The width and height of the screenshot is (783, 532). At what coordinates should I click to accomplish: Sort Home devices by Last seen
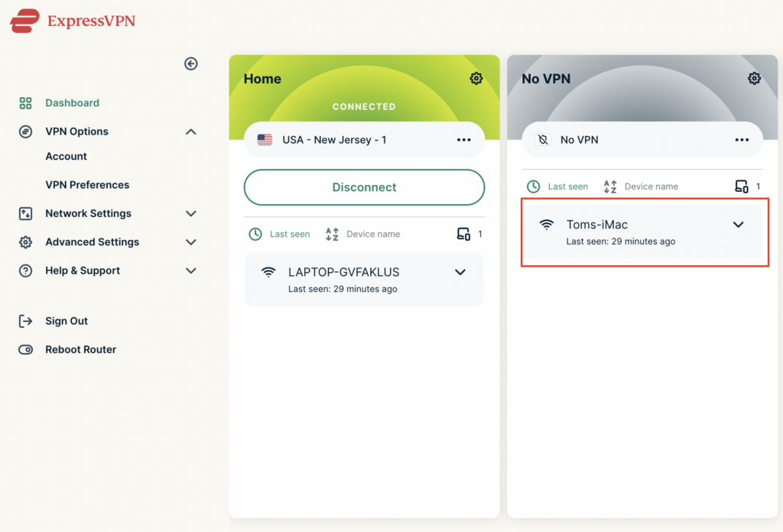click(x=290, y=234)
